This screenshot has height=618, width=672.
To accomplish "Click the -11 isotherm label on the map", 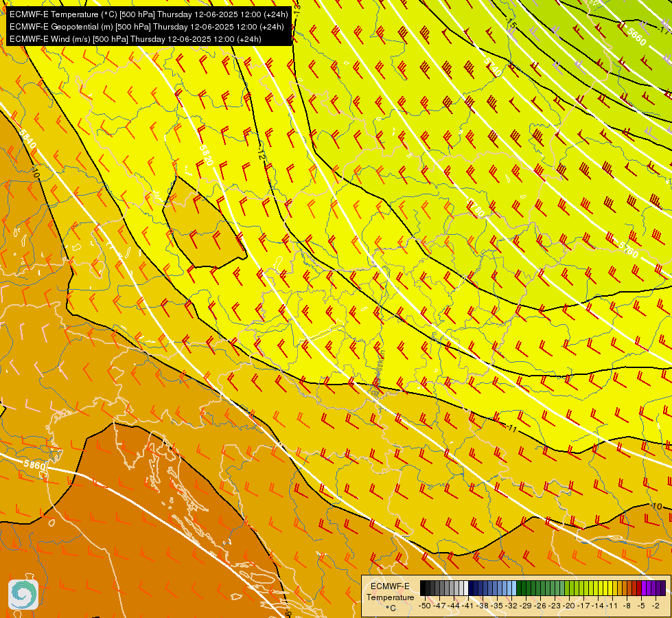I will pos(511,428).
